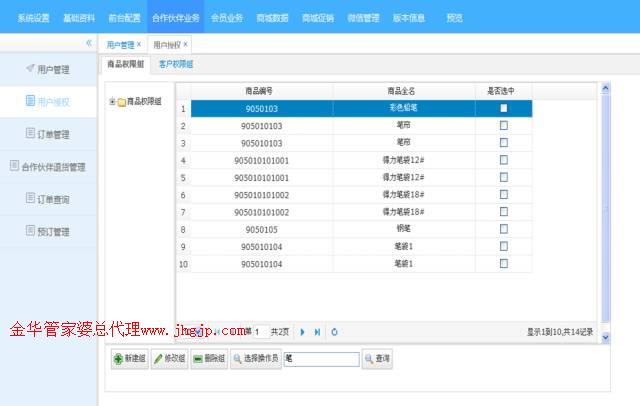Open 用户管理 in the sidebar
This screenshot has width=640, height=406.
pos(48,69)
